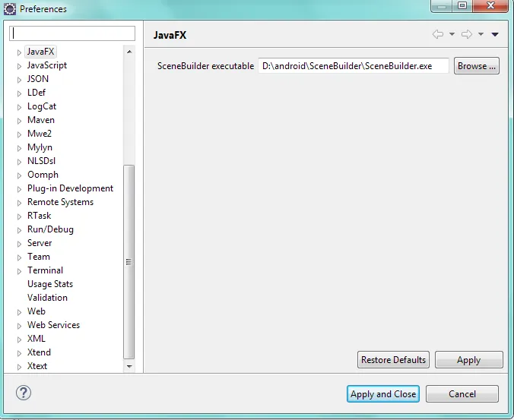Expand the Mylyn tree node
Screen dimensions: 514x420
click(x=19, y=148)
